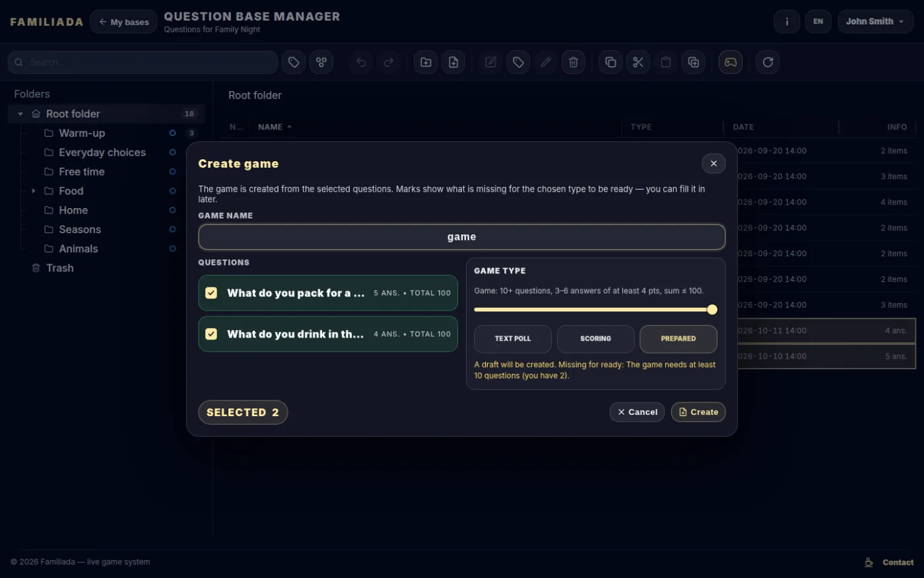Select the SCORING game type
The height and width of the screenshot is (578, 924).
(x=595, y=339)
